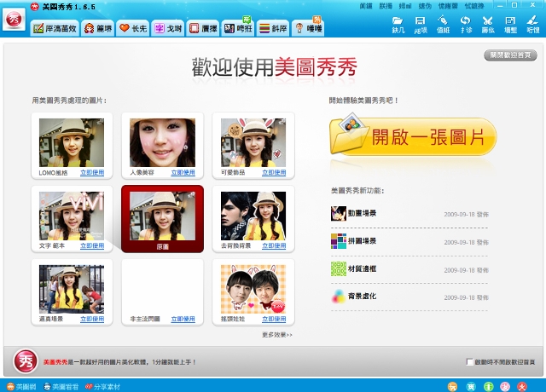The image size is (546, 392).
Task: Click the pink round icon in the bottom bar
Action: [x=505, y=386]
